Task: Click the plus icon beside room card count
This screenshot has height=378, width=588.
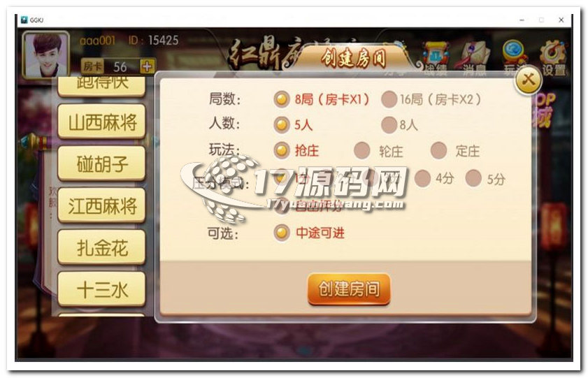Action: [x=147, y=66]
